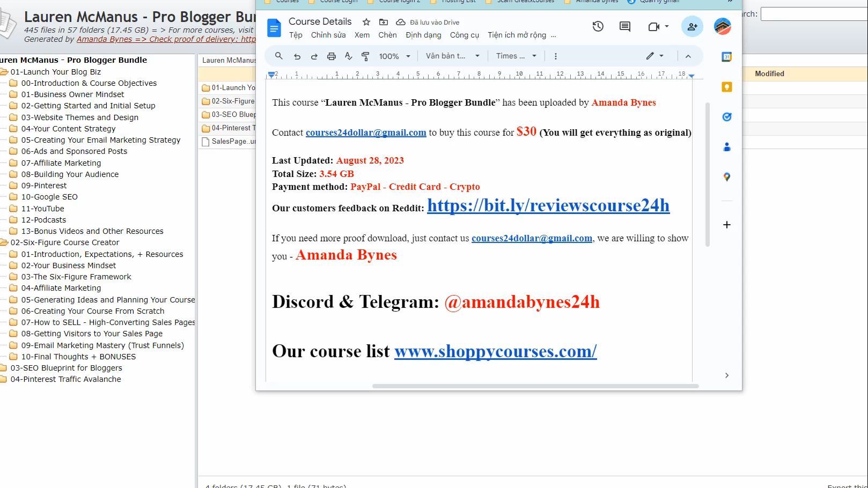The height and width of the screenshot is (488, 868).
Task: Open the Google Tasks side panel icon
Action: pos(727,117)
